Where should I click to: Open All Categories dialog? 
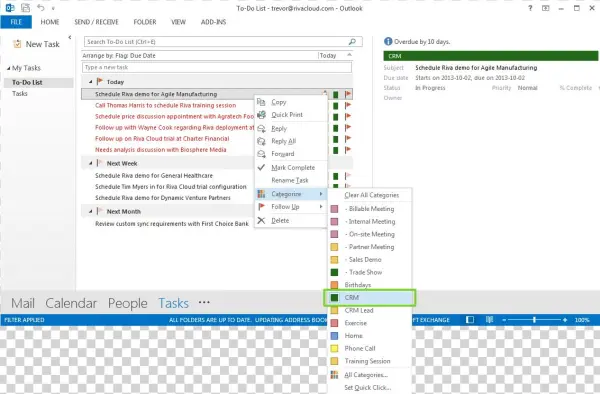point(370,375)
